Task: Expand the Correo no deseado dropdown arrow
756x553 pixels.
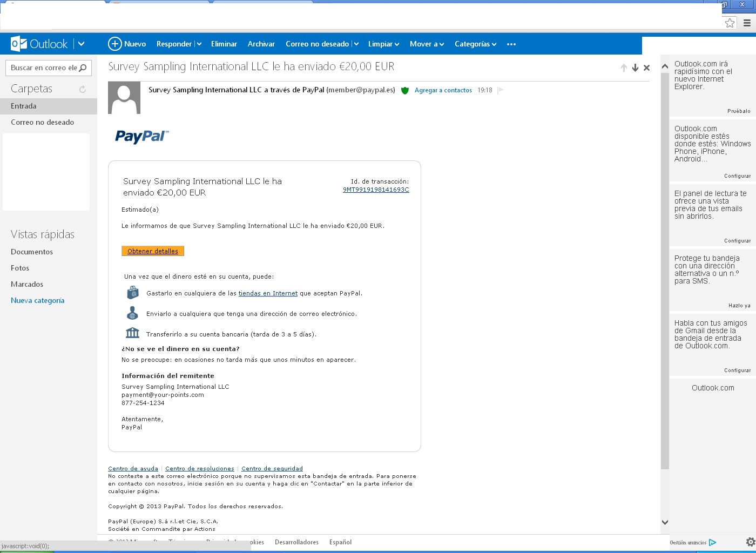Action: click(356, 44)
